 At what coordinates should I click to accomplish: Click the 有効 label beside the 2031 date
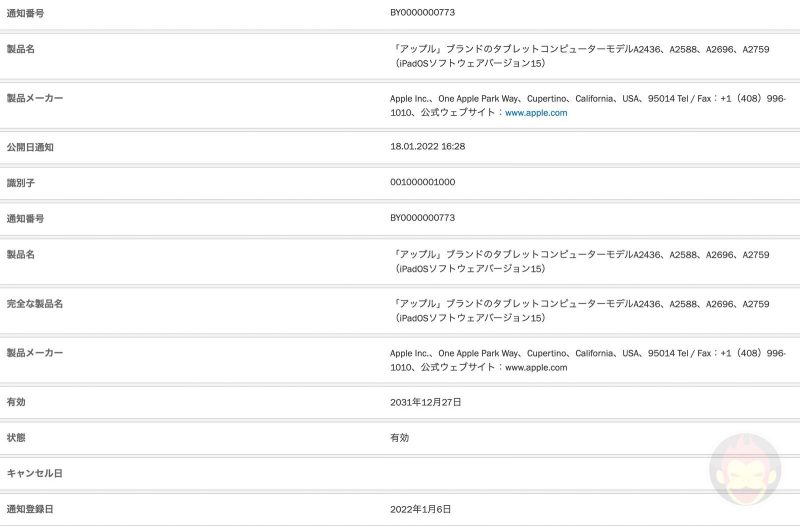tap(17, 402)
